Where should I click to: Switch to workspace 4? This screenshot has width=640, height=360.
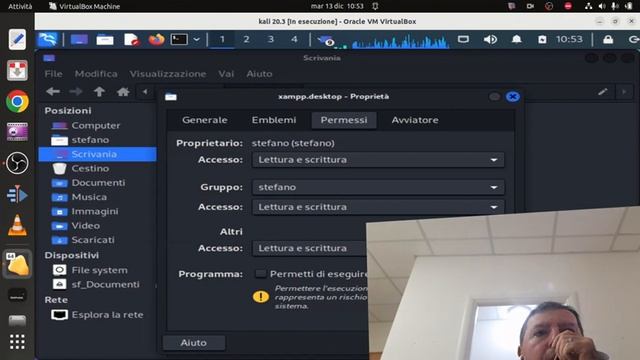(294, 40)
